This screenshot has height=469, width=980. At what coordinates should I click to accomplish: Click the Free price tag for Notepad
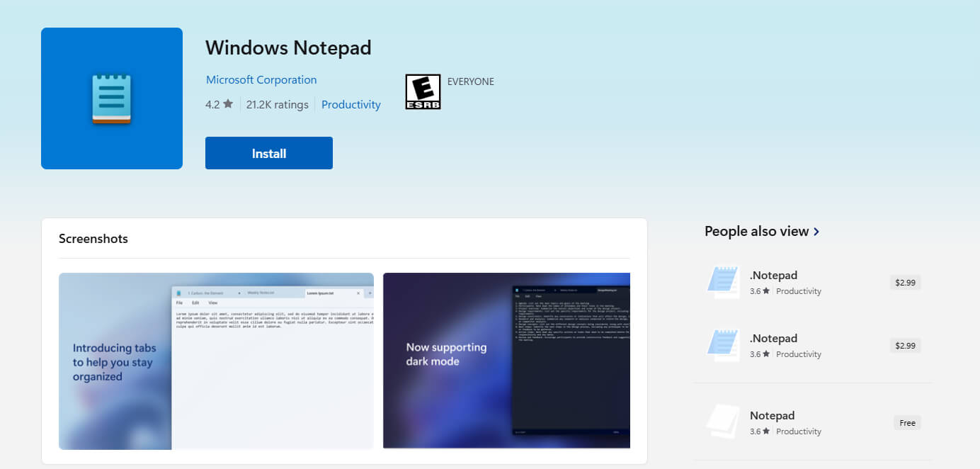[907, 422]
